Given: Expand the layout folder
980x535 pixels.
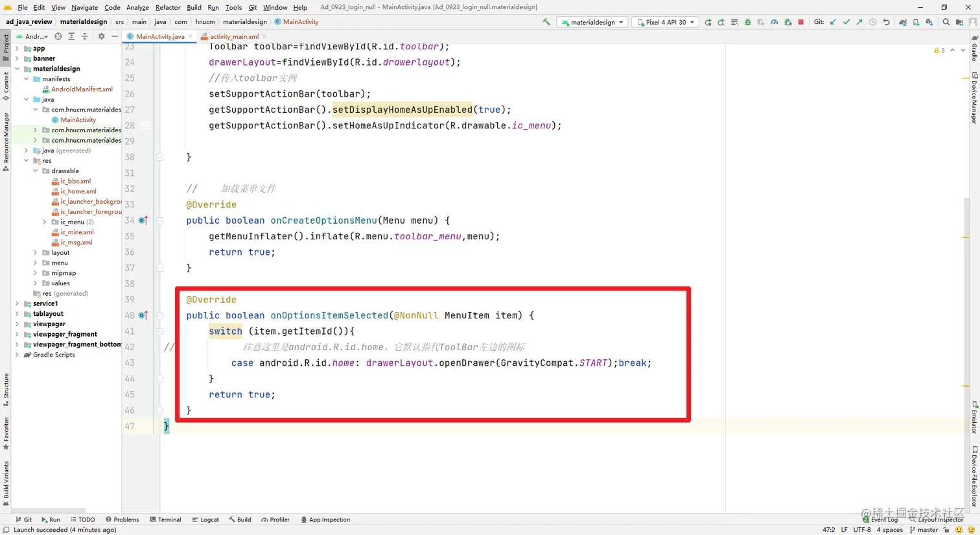Looking at the screenshot, I should 36,252.
